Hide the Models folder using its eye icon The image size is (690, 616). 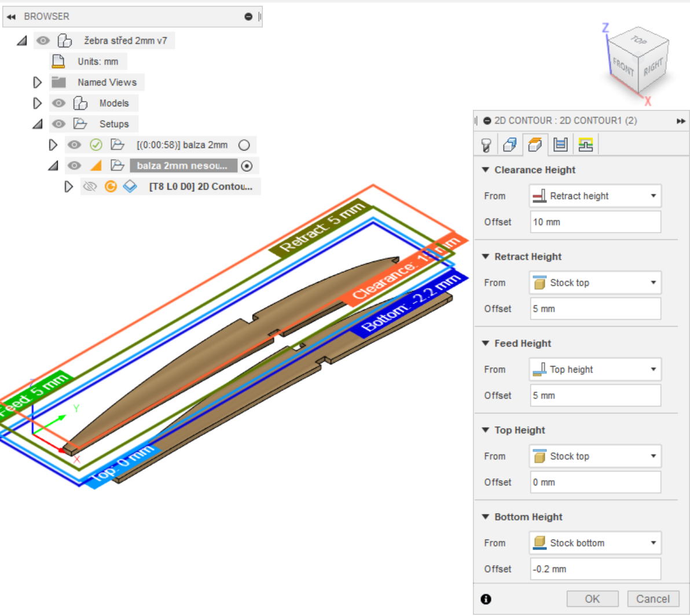pos(58,104)
